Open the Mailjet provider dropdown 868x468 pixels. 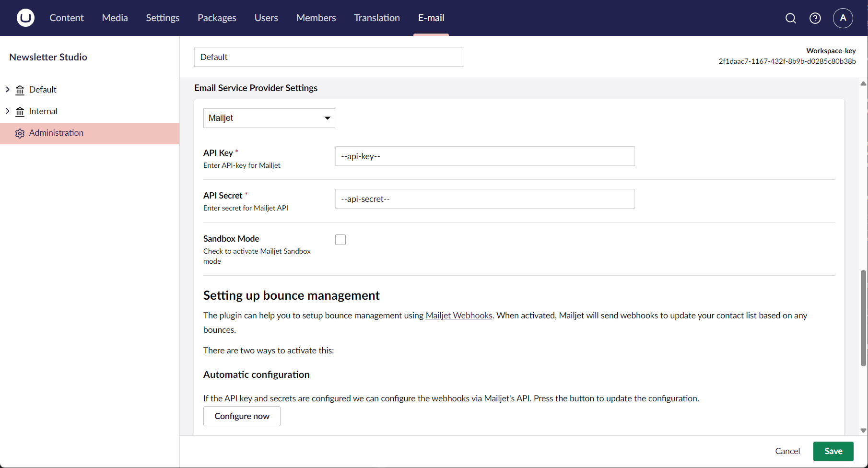pyautogui.click(x=269, y=118)
